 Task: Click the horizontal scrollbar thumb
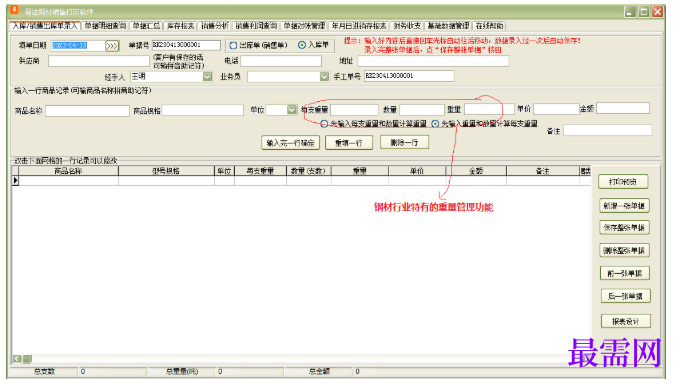(x=27, y=358)
